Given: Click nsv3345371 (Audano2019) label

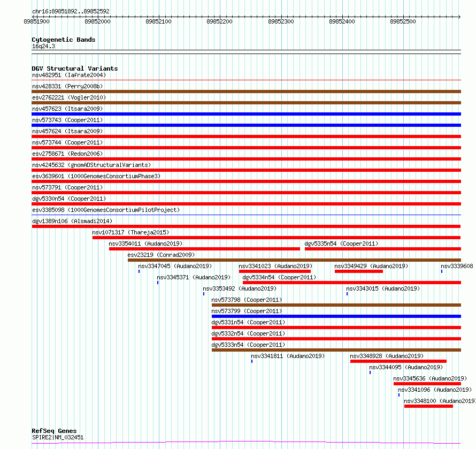Looking at the screenshot, I should pyautogui.click(x=194, y=277).
